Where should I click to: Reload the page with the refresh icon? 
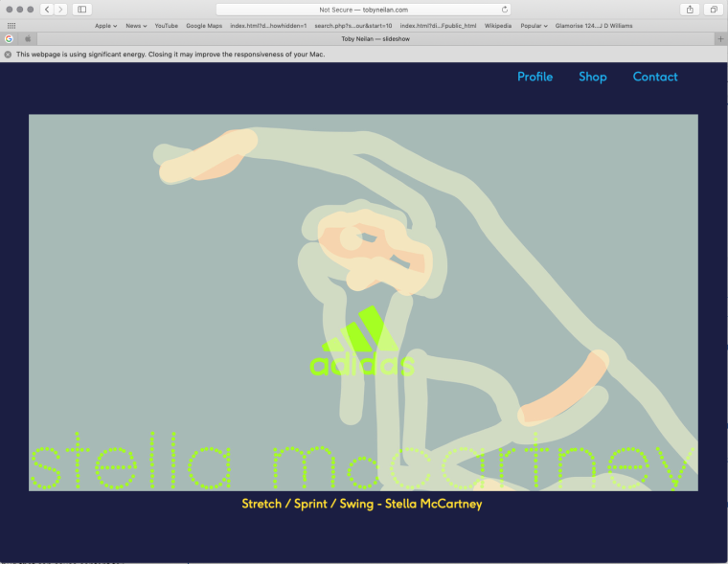coord(505,10)
